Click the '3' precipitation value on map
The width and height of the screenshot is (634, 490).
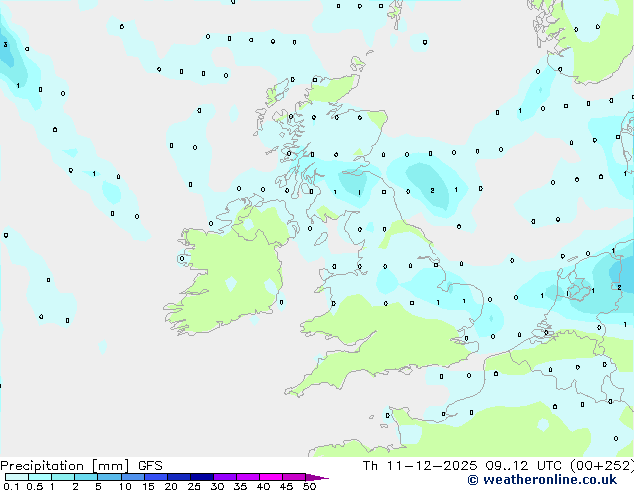point(5,44)
